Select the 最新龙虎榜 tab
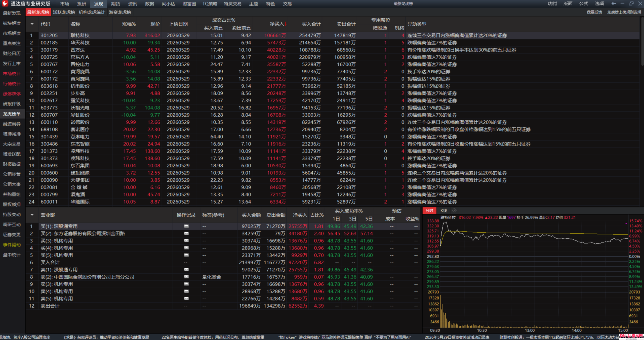Screen dimensions: 644x340 point(38,12)
